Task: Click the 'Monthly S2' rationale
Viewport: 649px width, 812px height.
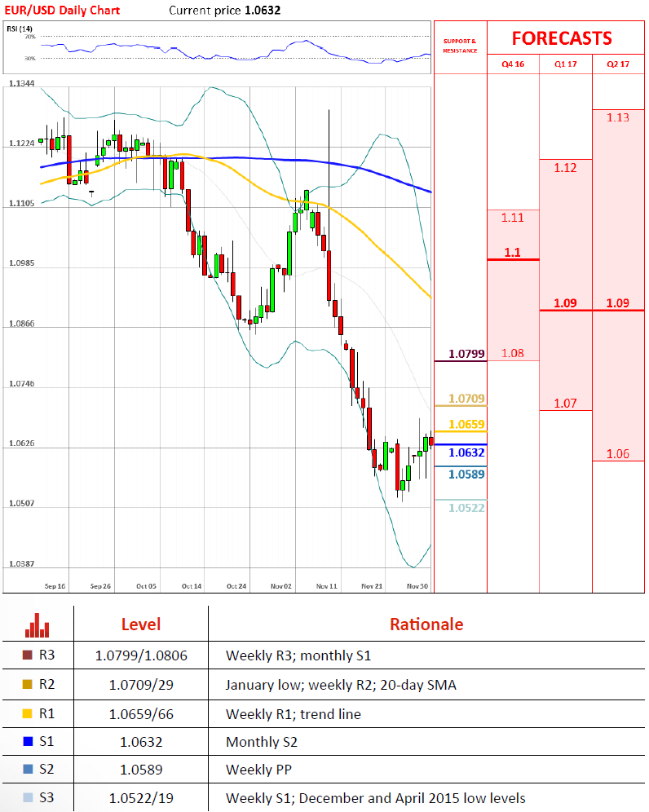Action: (x=262, y=742)
